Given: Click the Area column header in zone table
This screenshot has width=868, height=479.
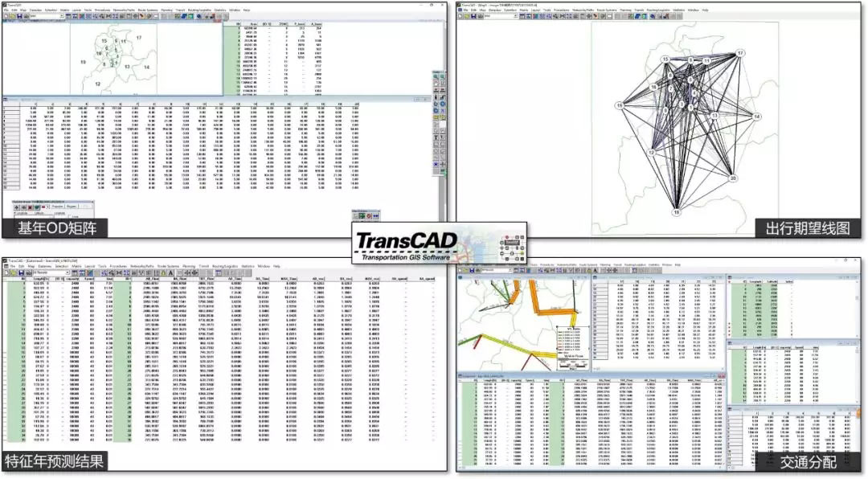Looking at the screenshot, I should (254, 24).
